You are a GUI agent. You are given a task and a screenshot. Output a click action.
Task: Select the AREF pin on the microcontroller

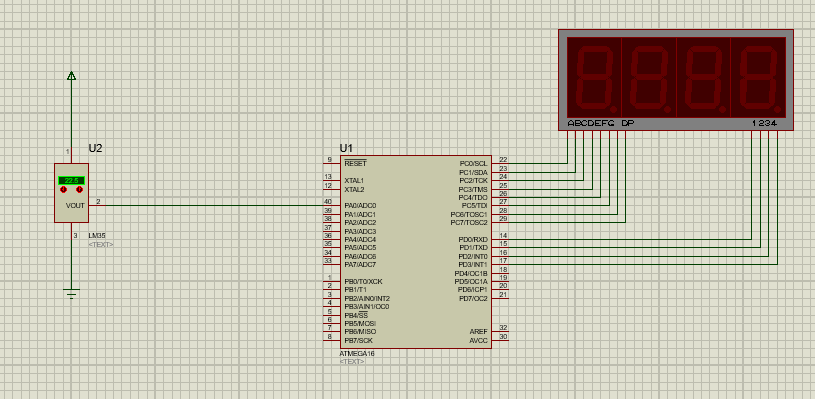(479, 331)
